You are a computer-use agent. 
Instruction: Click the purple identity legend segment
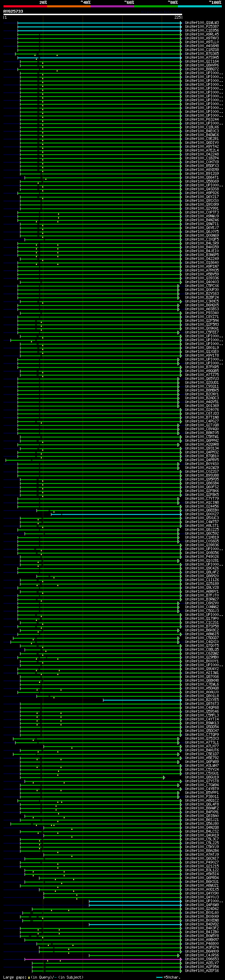[x=112, y=6]
